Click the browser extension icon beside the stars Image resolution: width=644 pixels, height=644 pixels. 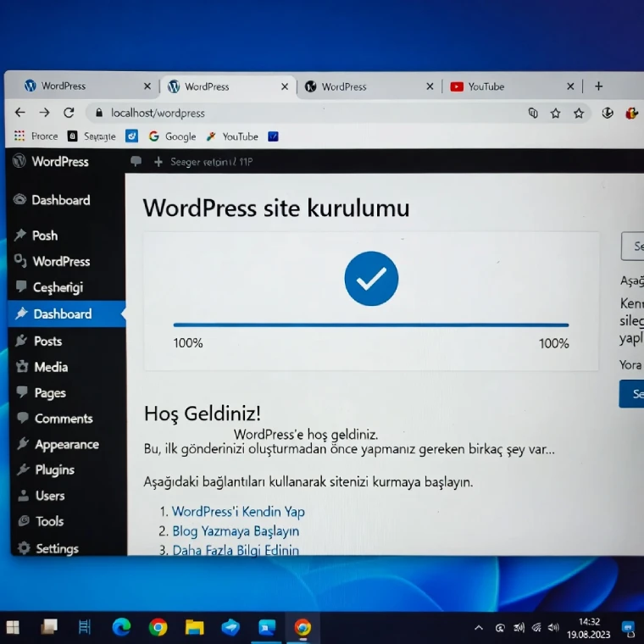608,113
